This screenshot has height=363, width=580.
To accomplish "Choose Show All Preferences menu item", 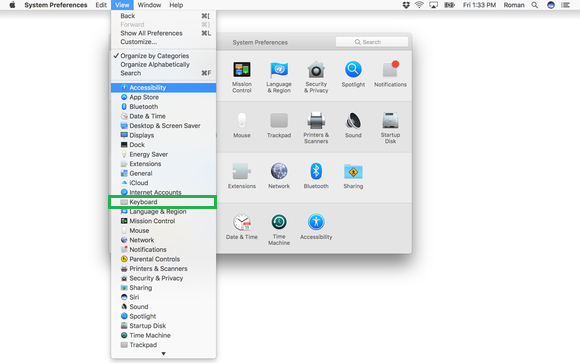I will [163, 33].
